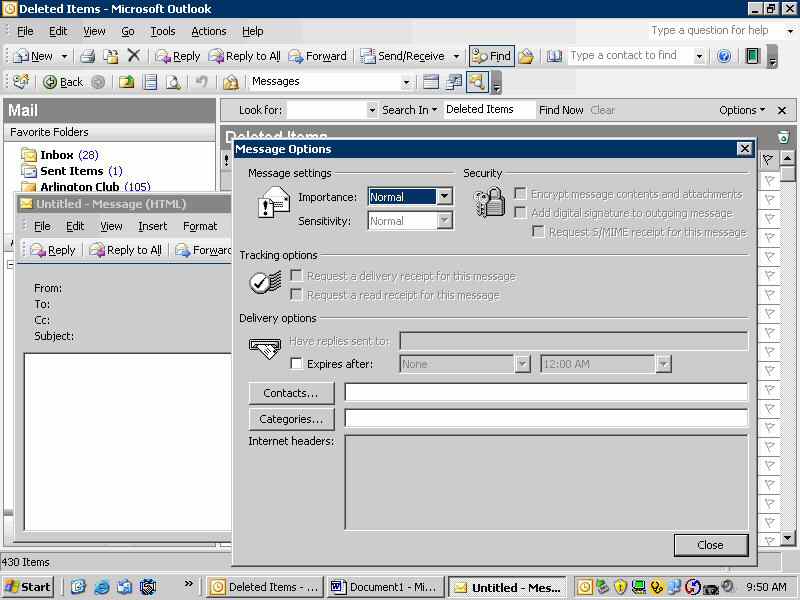Click Forward in the main Outlook toolbar
Viewport: 800px width, 600px height.
317,56
